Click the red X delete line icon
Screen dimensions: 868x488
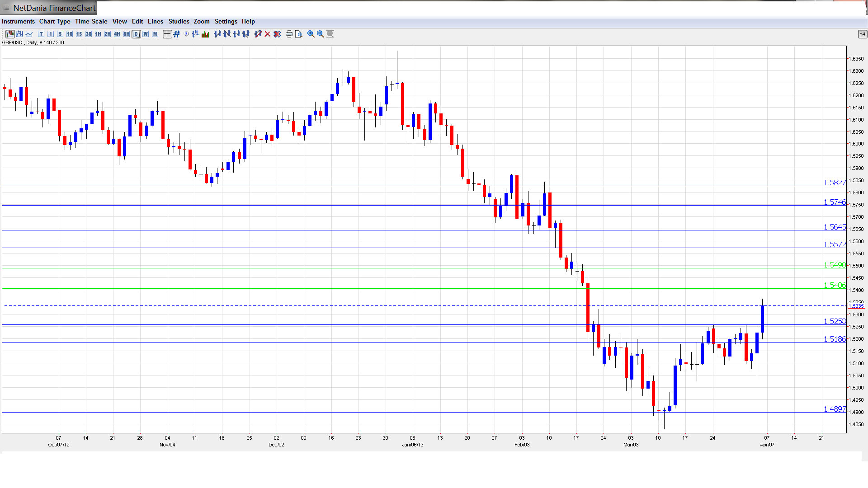pyautogui.click(x=268, y=34)
